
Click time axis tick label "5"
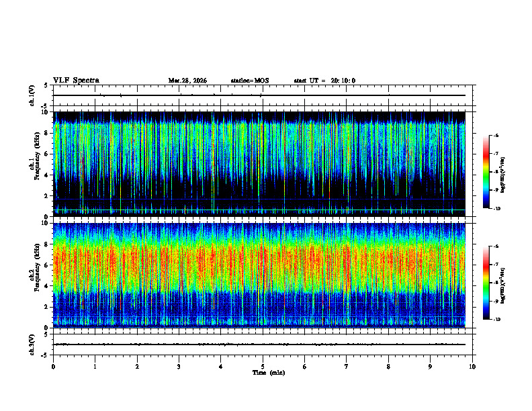[x=263, y=367]
